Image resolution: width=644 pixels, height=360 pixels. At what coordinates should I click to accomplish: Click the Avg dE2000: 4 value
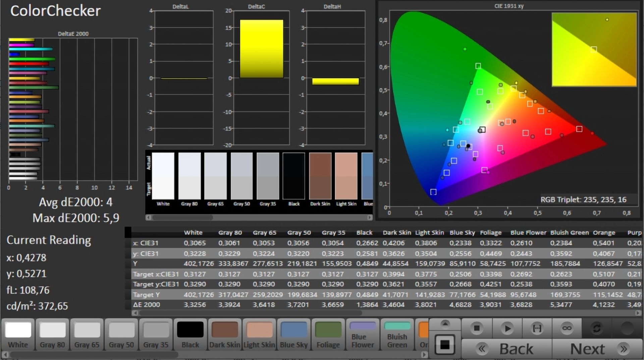(75, 202)
